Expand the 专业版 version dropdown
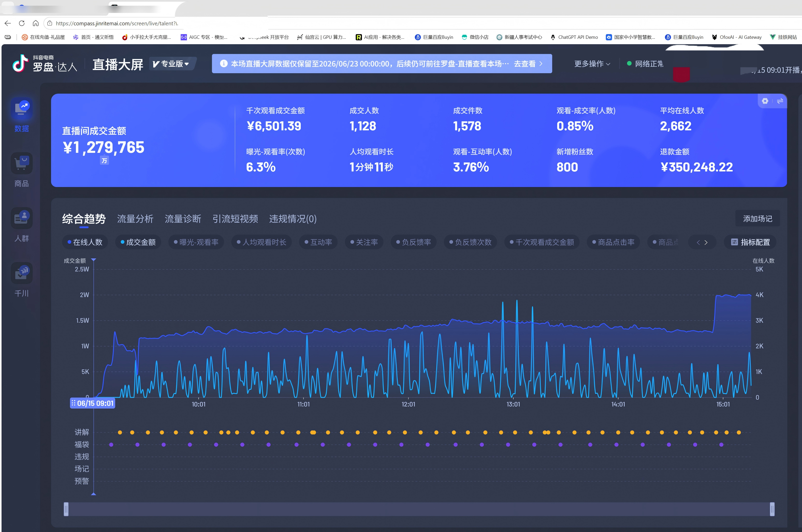The image size is (802, 532). point(172,64)
